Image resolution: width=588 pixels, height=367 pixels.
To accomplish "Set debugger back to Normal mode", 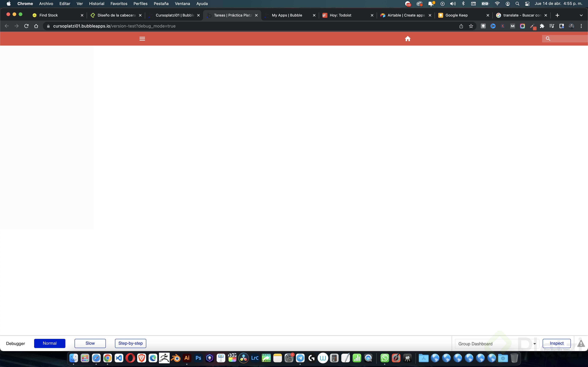I will point(50,343).
